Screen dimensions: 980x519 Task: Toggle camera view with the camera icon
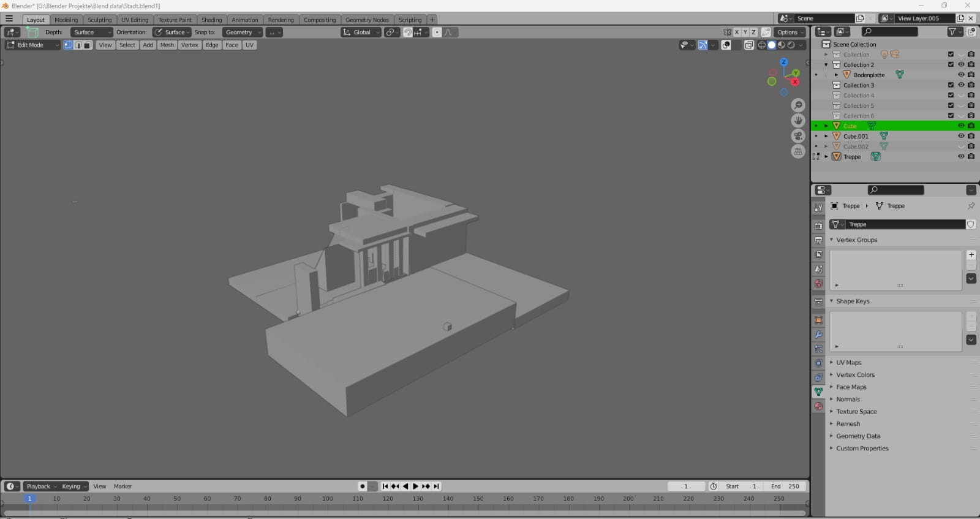[x=797, y=136]
